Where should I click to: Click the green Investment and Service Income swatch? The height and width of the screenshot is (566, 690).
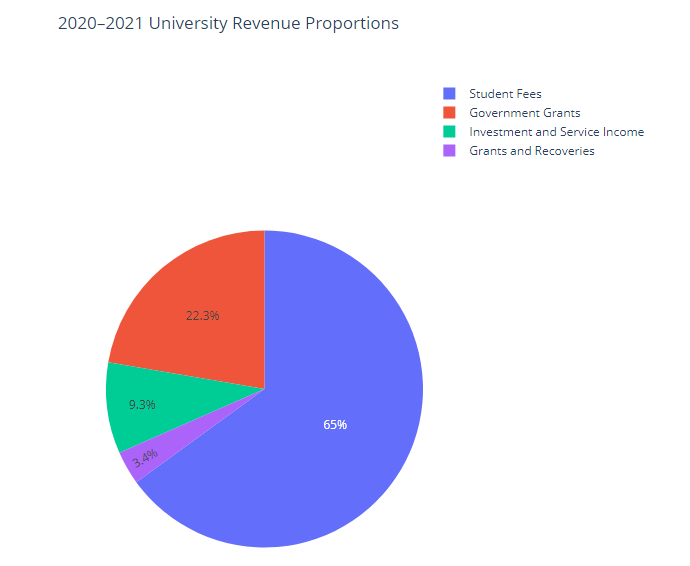[449, 132]
